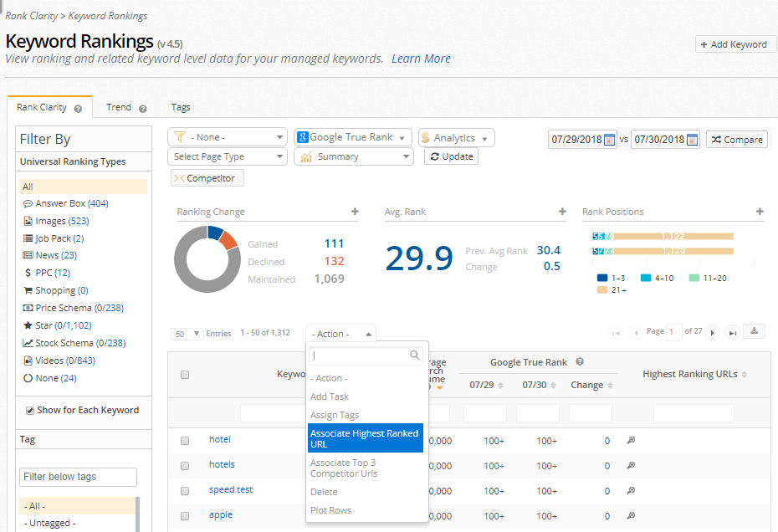778x532 pixels.
Task: Sort by the 07/30 column arrows
Action: tap(553, 386)
